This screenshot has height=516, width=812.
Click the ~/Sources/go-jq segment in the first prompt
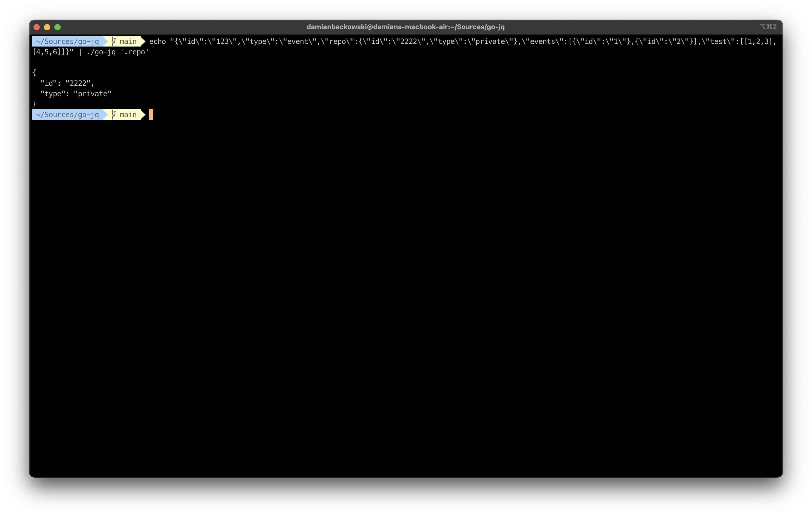coord(67,42)
